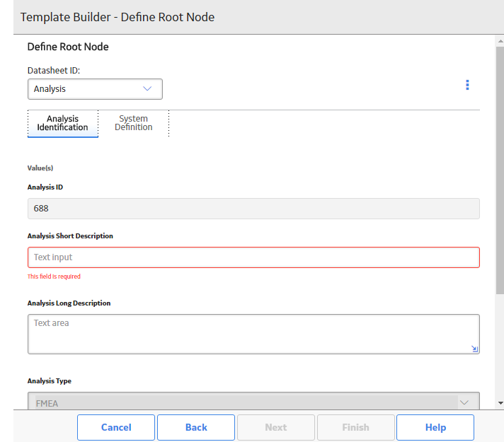Viewport: 504px width, 442px height.
Task: Click the Back button
Action: (196, 427)
